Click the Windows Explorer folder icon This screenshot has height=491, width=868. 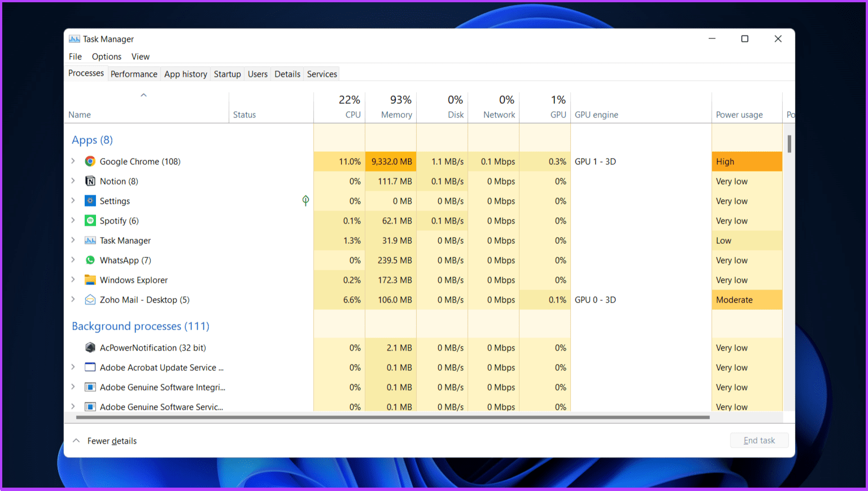click(x=90, y=280)
